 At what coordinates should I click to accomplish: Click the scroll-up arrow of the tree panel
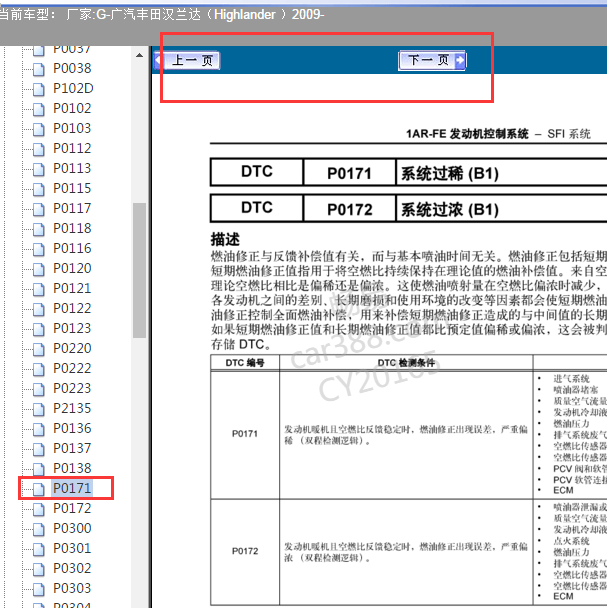(140, 55)
